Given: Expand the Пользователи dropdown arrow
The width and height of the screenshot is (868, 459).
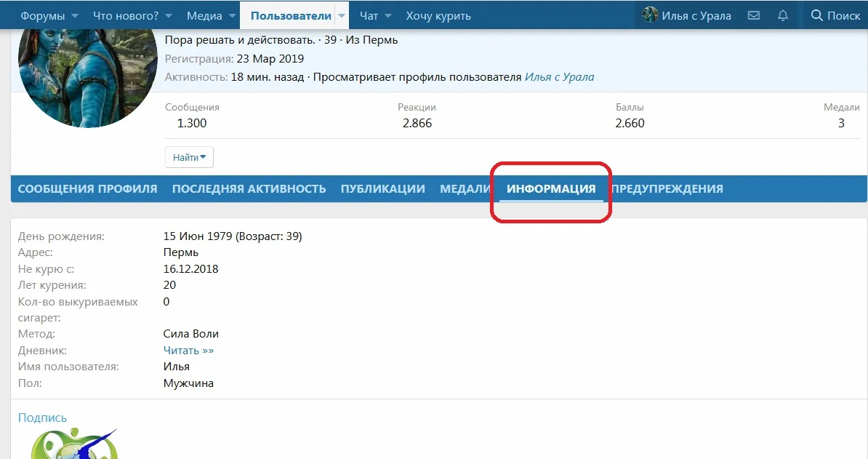Looking at the screenshot, I should pos(342,16).
